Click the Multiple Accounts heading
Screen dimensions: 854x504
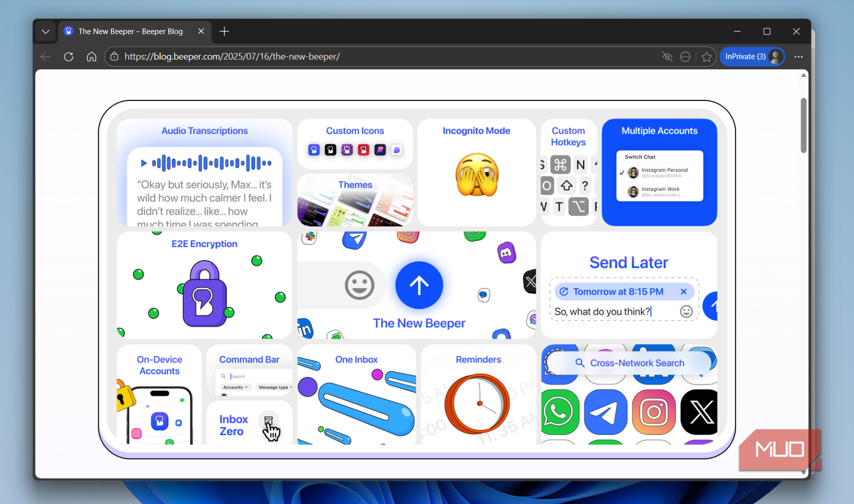[659, 131]
